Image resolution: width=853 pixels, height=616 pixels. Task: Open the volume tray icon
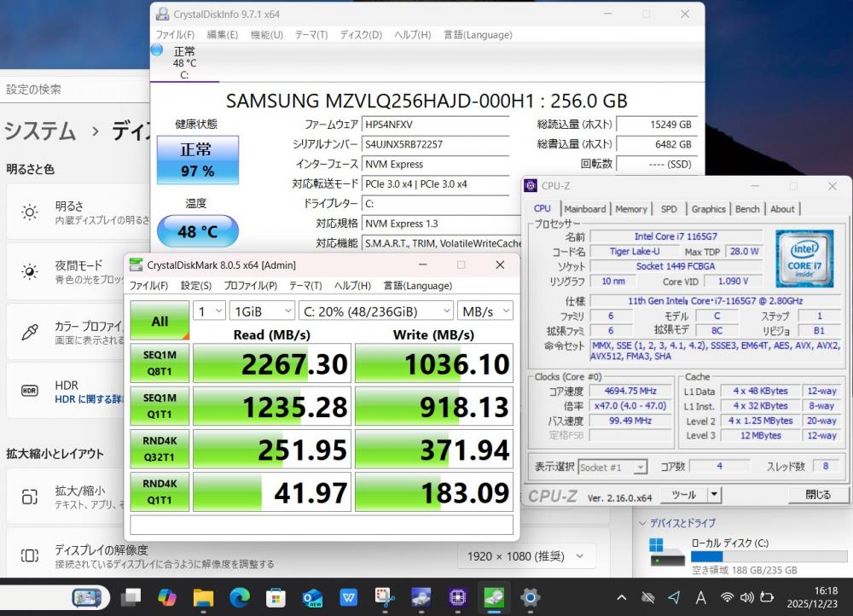pos(747,597)
